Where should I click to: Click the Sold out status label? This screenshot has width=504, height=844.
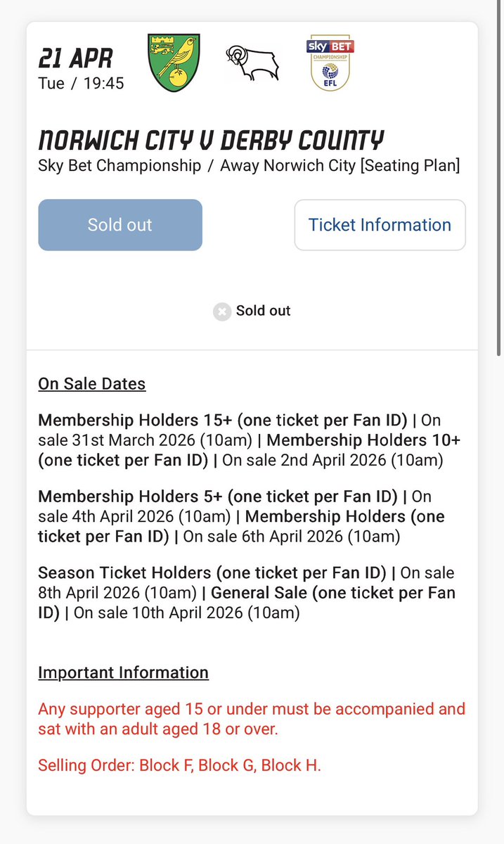pos(263,311)
